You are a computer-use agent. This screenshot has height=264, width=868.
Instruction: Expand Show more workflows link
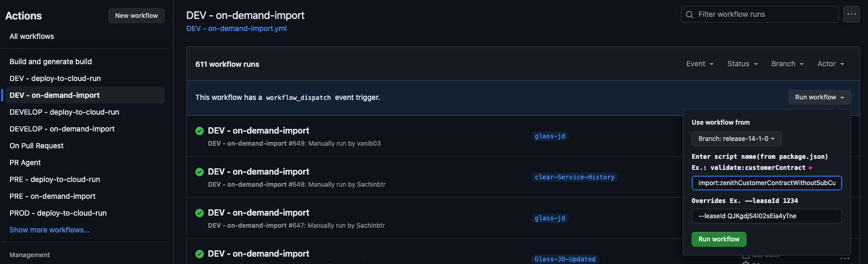coord(49,230)
